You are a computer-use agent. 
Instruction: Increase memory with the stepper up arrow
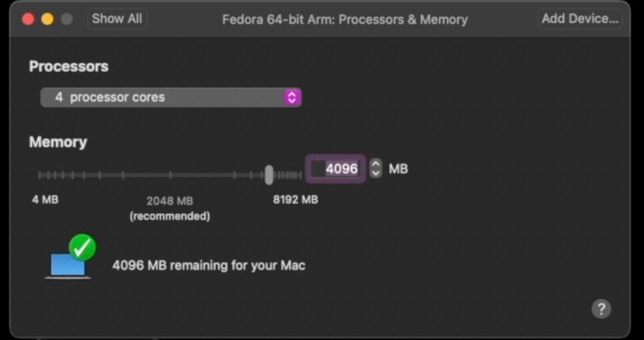coord(375,164)
